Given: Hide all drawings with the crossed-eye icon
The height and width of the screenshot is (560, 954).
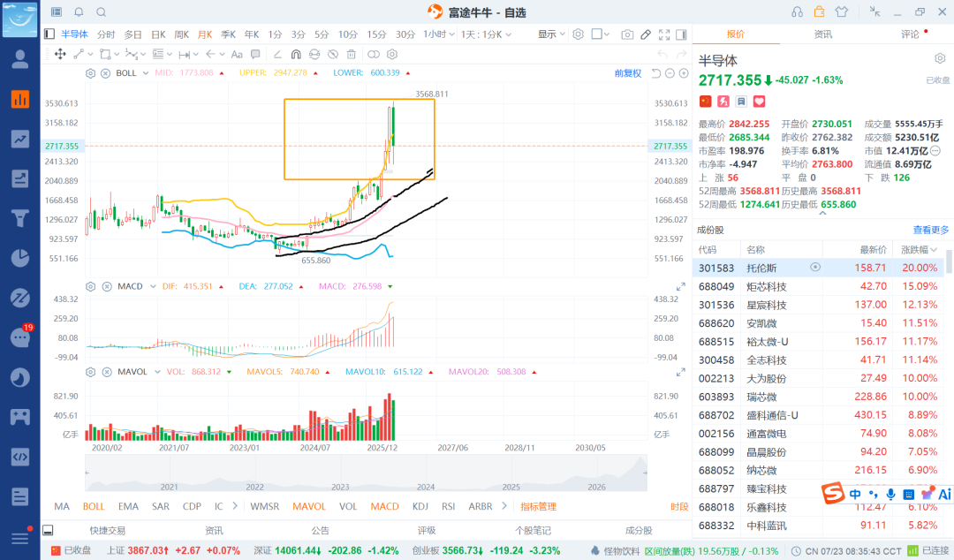Looking at the screenshot, I should (333, 54).
